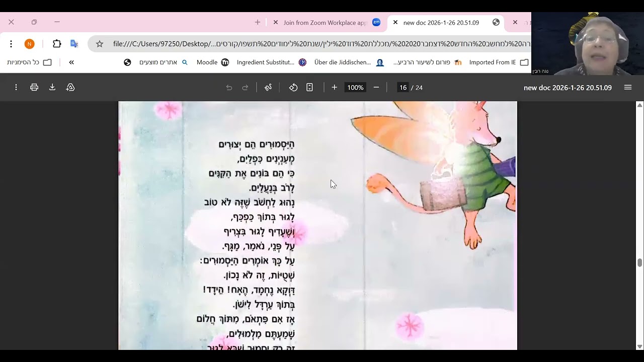Click the Zoom tab's favicon

pos(376,22)
